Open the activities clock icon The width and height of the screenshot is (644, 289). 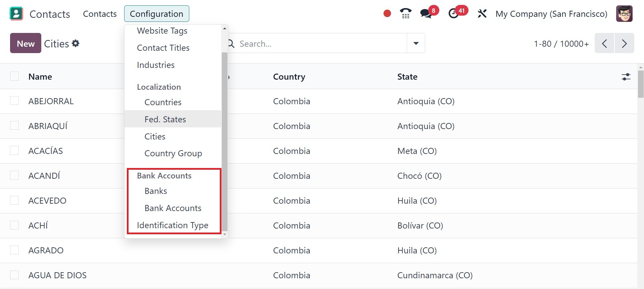[x=453, y=14]
